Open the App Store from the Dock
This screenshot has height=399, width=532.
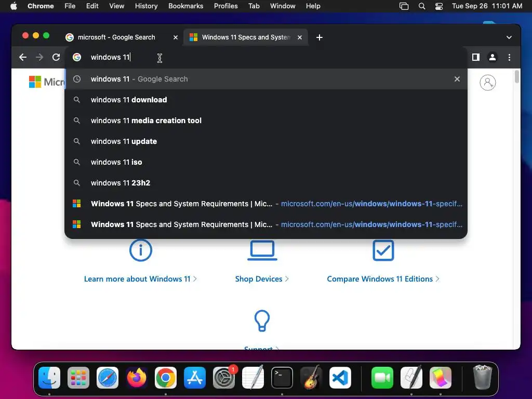pyautogui.click(x=195, y=378)
